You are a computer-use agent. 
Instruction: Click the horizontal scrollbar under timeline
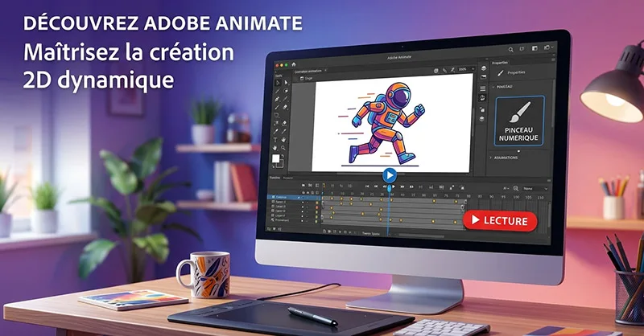coord(420,236)
